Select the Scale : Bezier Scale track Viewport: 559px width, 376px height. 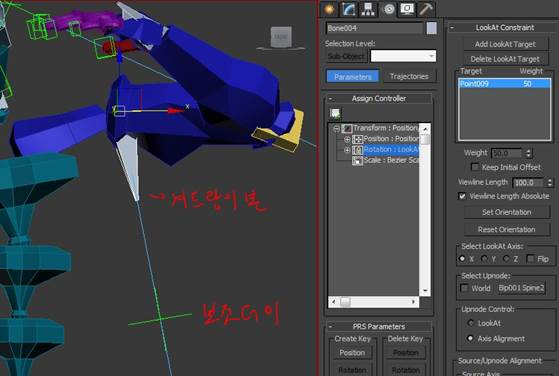(x=391, y=160)
